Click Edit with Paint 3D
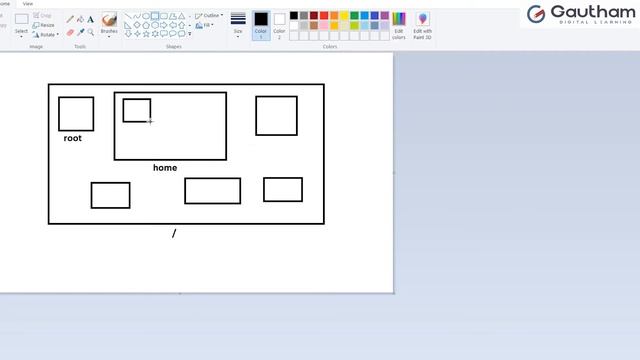The image size is (640, 360). pyautogui.click(x=422, y=26)
